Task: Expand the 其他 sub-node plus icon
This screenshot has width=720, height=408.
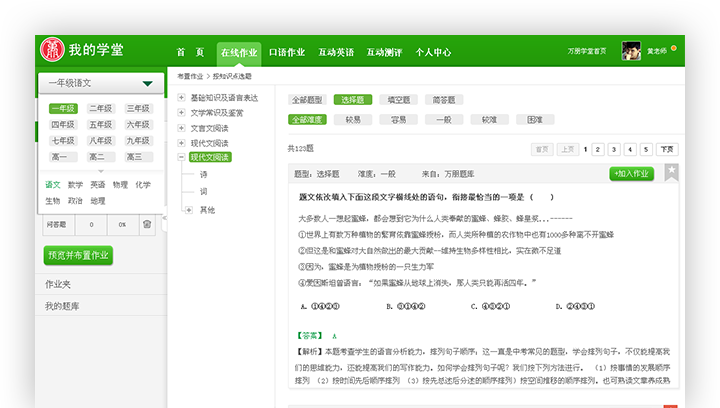Action: (x=189, y=210)
